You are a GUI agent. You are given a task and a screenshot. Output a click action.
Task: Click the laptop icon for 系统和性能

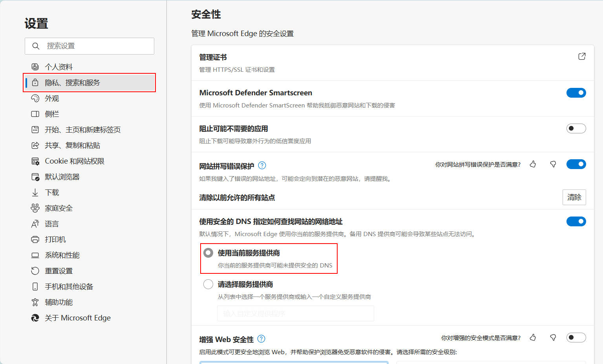tap(35, 255)
